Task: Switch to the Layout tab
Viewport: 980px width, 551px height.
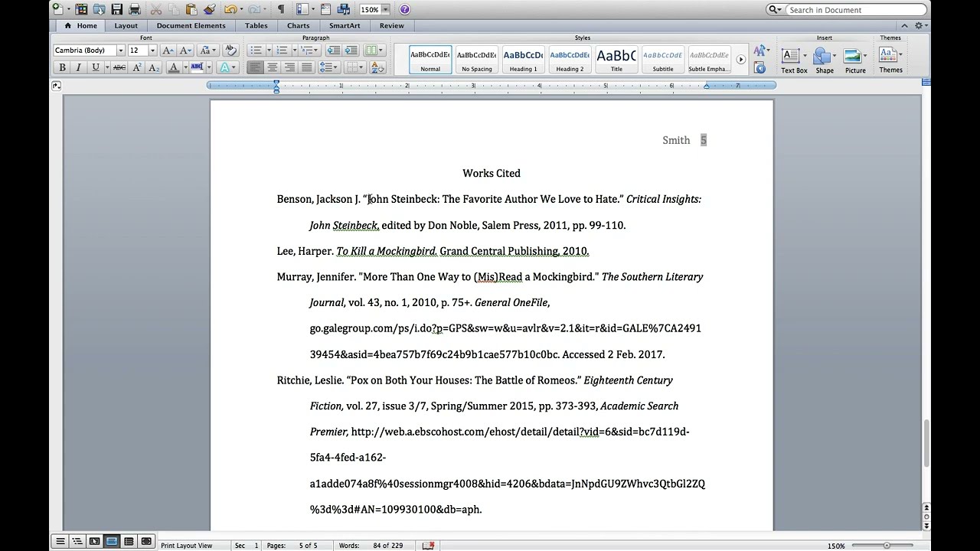Action: pyautogui.click(x=126, y=25)
